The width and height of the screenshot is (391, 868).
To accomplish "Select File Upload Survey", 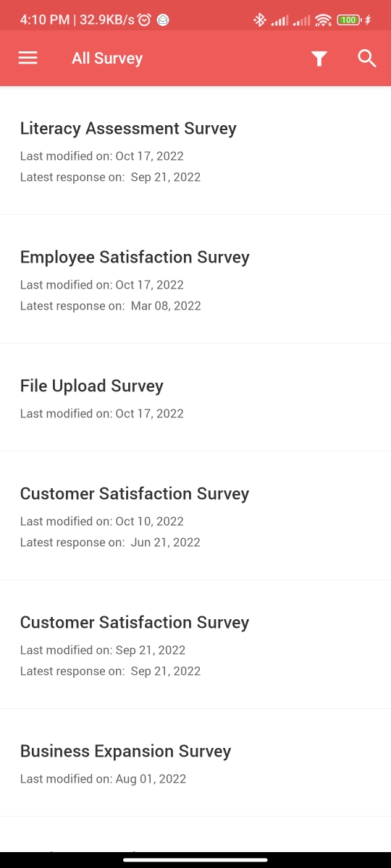I will [195, 397].
